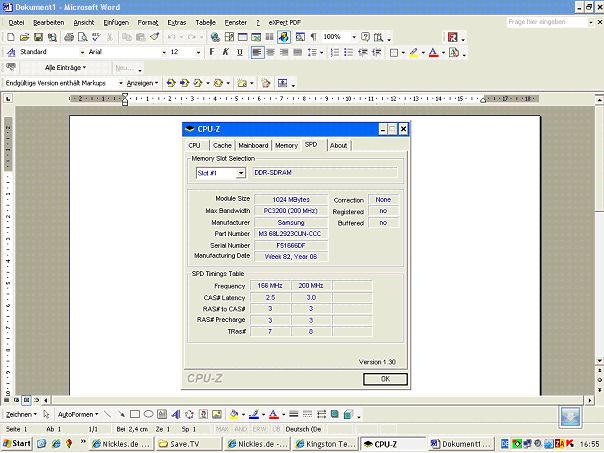Align text left in Word toolbar
604x453 pixels.
[x=257, y=52]
